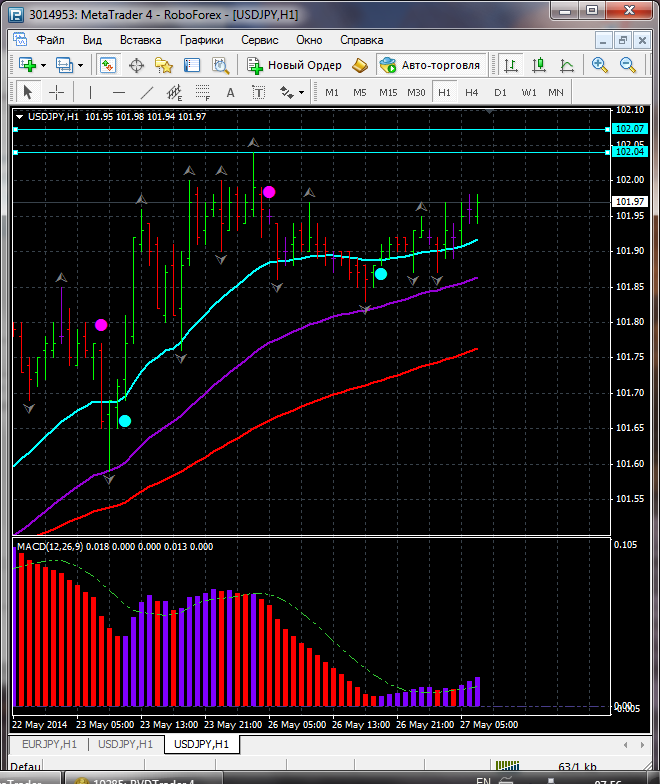
Task: Expand the New Chart dropdown arrow
Action: coord(44,66)
